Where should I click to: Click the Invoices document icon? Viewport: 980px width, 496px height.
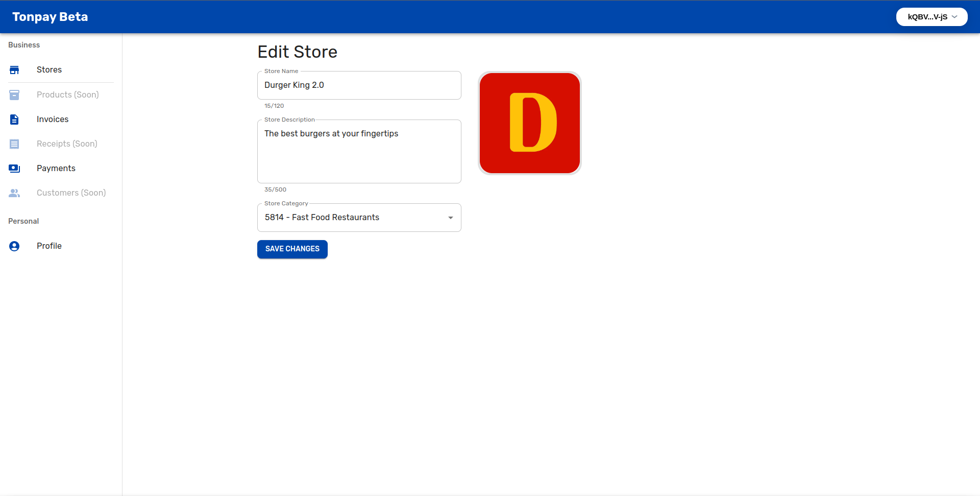click(x=14, y=119)
